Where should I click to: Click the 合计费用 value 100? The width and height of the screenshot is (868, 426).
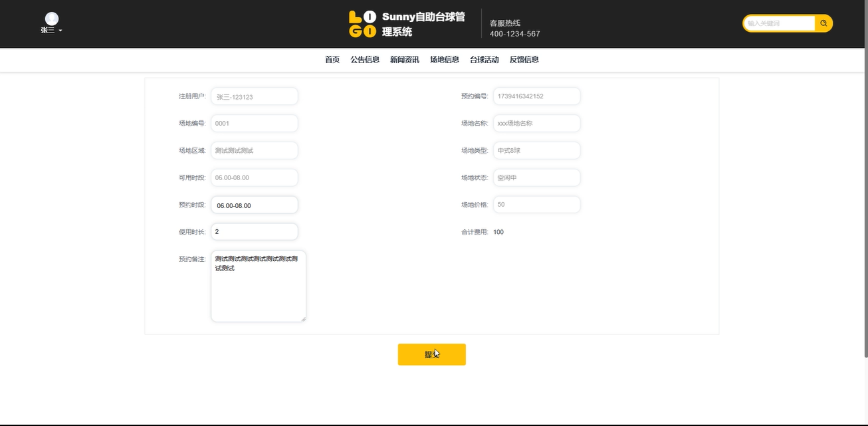click(498, 232)
